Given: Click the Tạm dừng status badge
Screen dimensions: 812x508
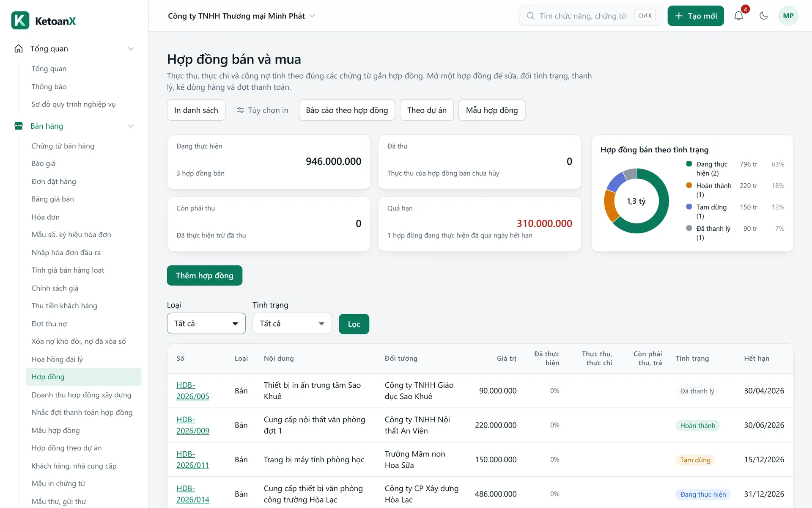Looking at the screenshot, I should [x=695, y=460].
